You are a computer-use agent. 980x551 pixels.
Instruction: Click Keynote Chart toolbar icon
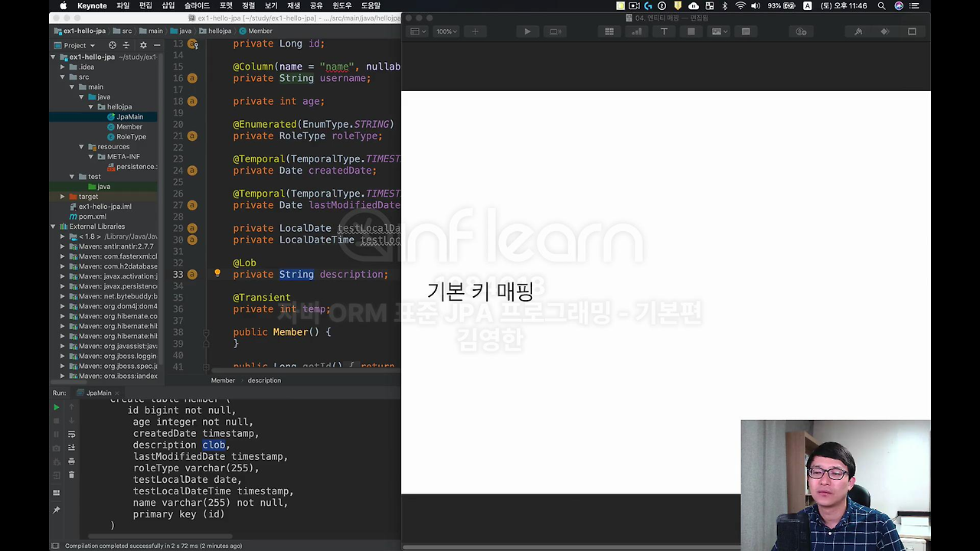click(x=636, y=31)
